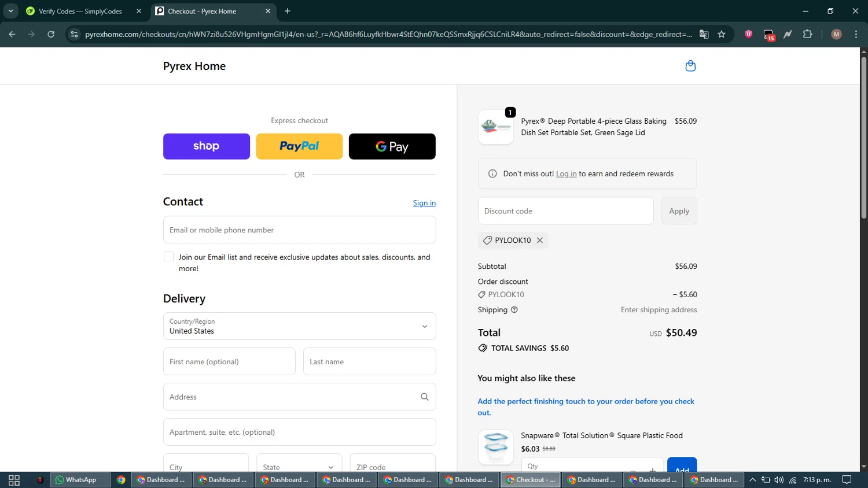This screenshot has width=868, height=488.
Task: Focus the ZIP code field
Action: click(392, 464)
